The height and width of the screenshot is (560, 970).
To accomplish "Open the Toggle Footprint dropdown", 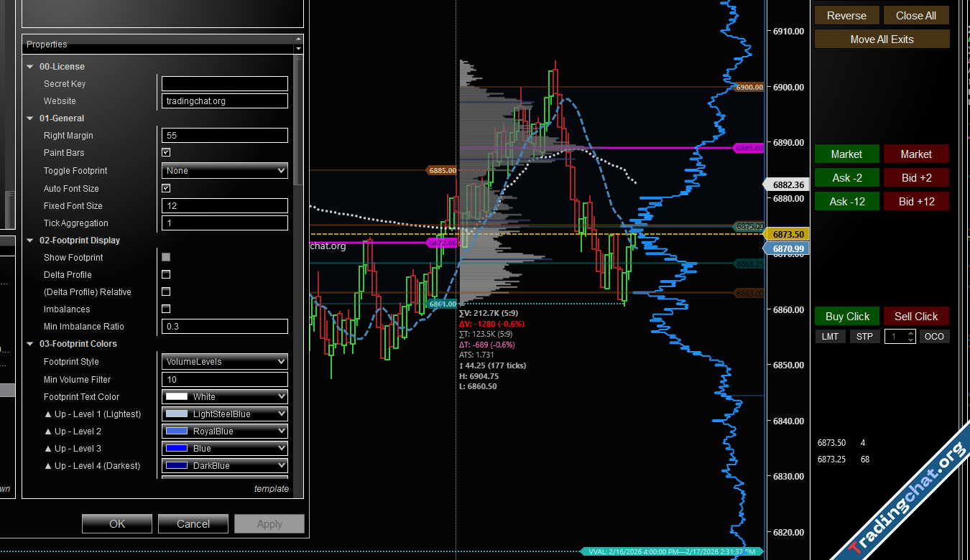I will click(224, 171).
